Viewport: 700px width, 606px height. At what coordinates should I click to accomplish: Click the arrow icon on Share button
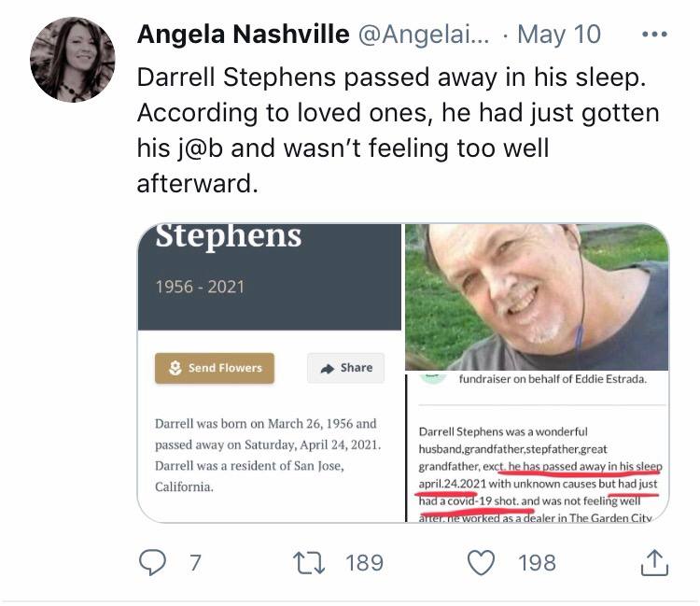click(328, 369)
